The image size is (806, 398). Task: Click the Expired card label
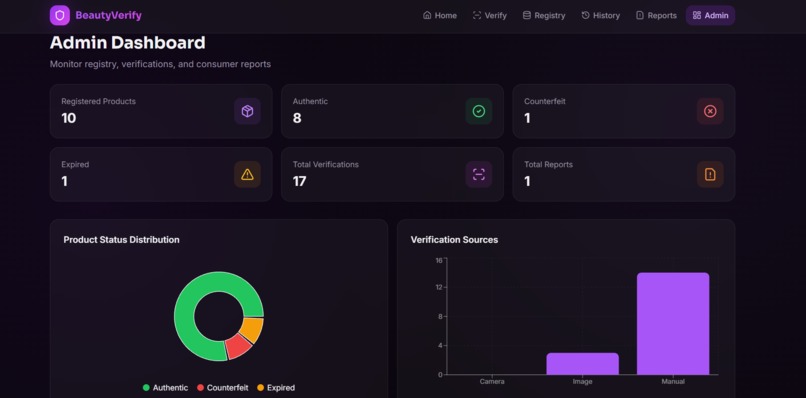click(75, 165)
